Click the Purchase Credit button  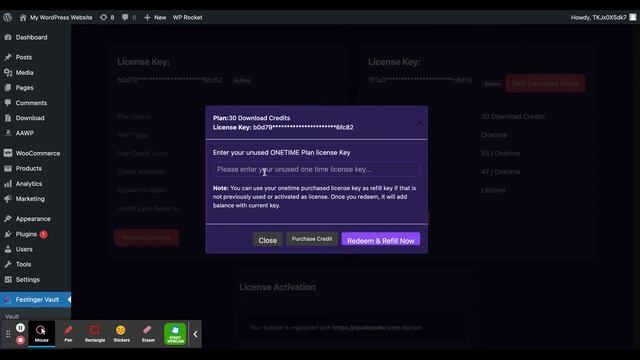[x=312, y=239]
